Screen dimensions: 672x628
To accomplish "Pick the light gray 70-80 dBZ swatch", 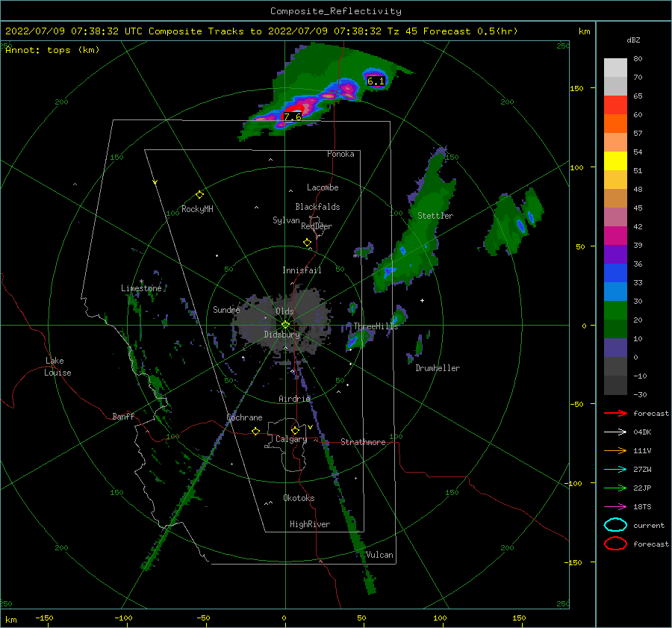I will click(x=615, y=68).
